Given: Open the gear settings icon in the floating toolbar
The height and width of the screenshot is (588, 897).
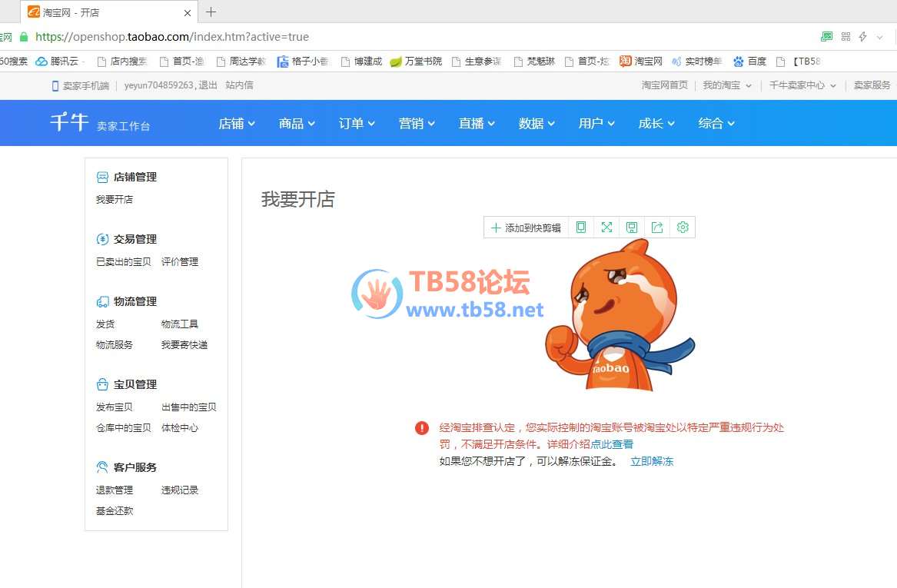Looking at the screenshot, I should tap(683, 227).
